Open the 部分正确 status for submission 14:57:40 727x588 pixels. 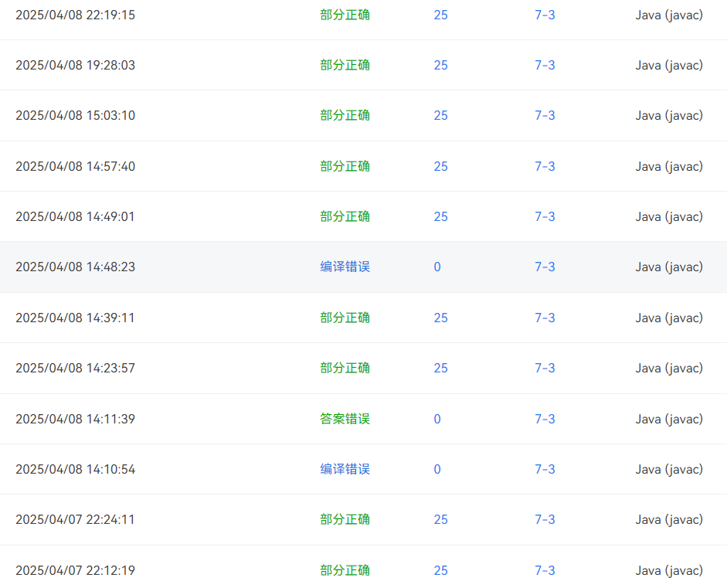(x=345, y=166)
